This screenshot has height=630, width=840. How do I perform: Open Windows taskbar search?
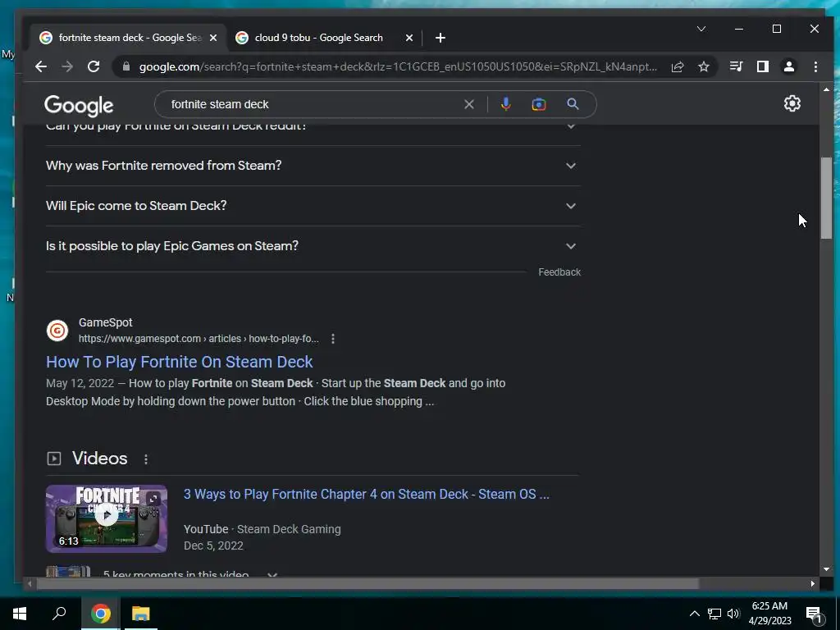click(59, 614)
